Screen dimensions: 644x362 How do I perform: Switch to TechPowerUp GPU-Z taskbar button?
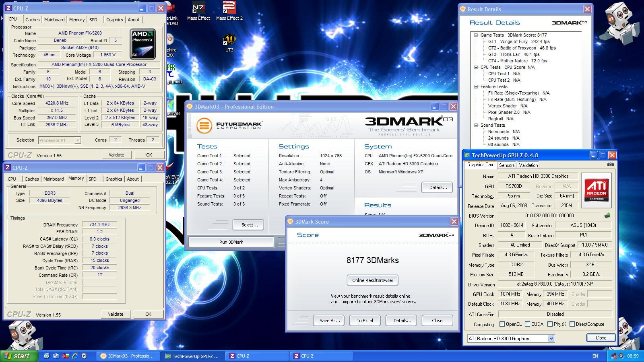tap(192, 356)
